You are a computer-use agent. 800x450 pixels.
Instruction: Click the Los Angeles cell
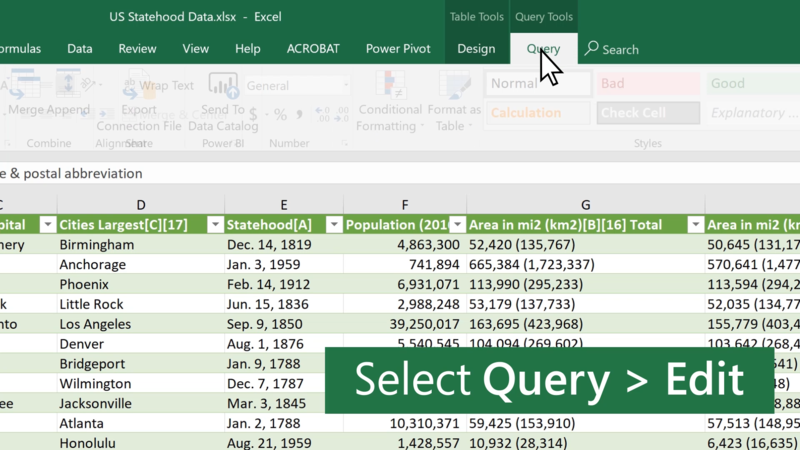(141, 324)
